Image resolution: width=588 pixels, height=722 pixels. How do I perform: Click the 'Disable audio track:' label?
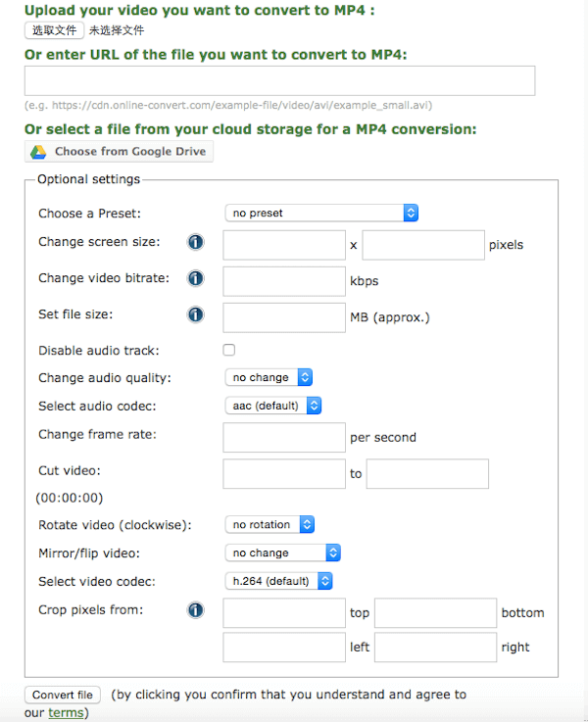99,351
